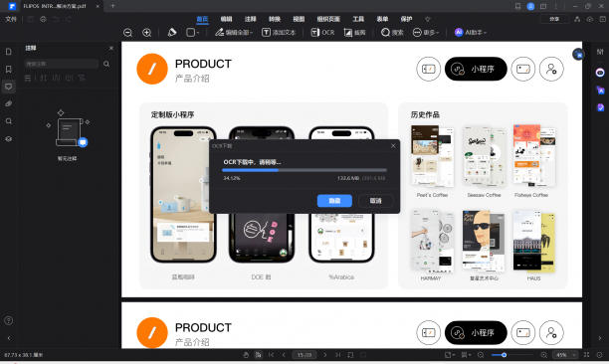
Task: Open the page fit mode dropdown in the status bar
Action: click(x=450, y=355)
